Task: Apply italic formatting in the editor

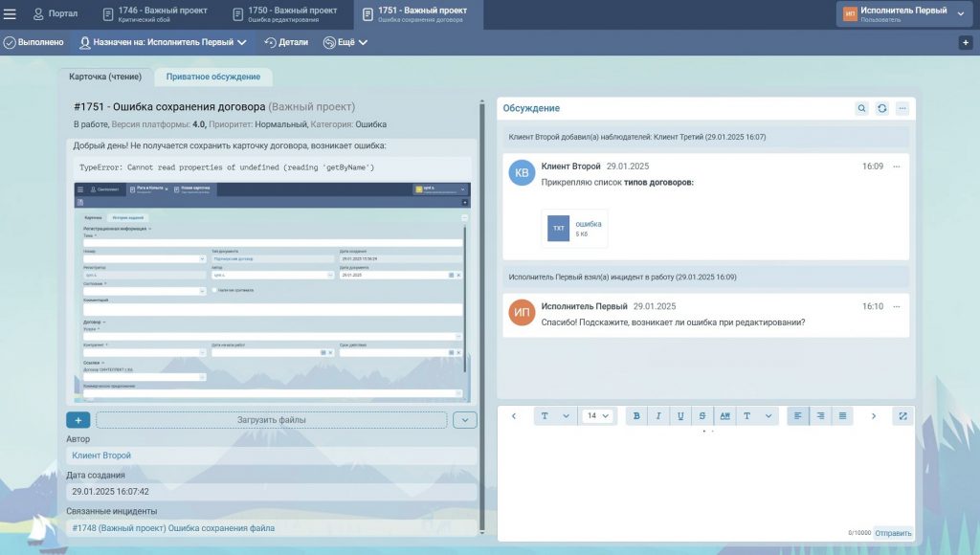Action: coord(657,416)
